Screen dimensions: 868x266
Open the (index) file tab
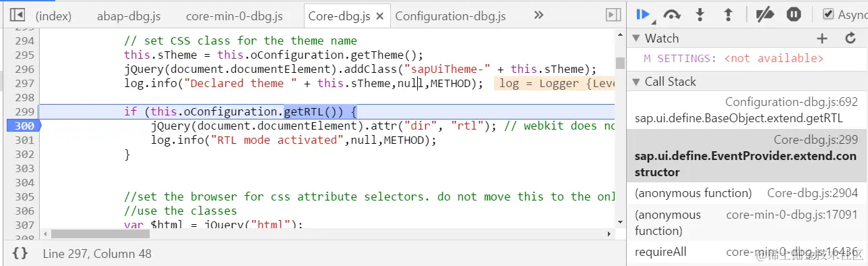coord(53,16)
